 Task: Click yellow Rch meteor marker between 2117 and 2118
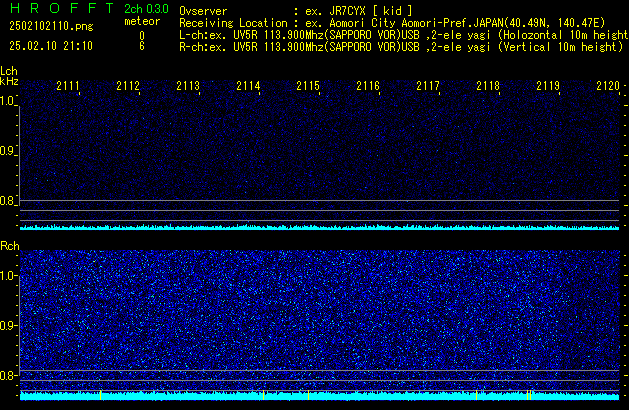pyautogui.click(x=476, y=395)
